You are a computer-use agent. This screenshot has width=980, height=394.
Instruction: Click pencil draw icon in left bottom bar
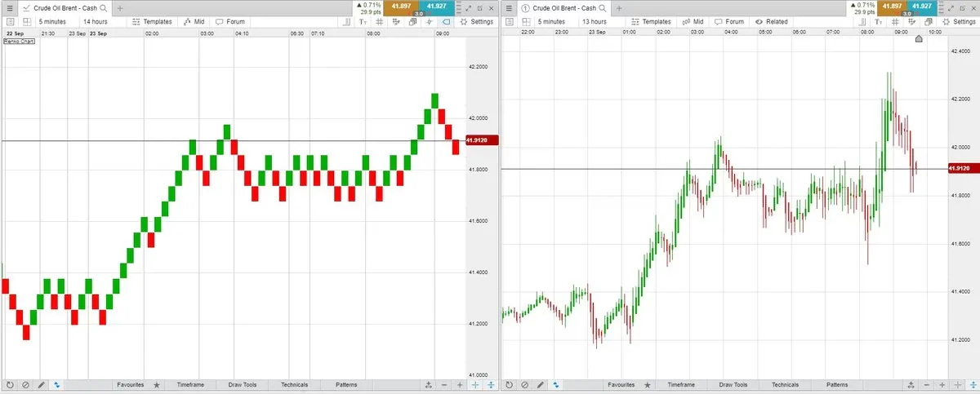click(x=41, y=384)
